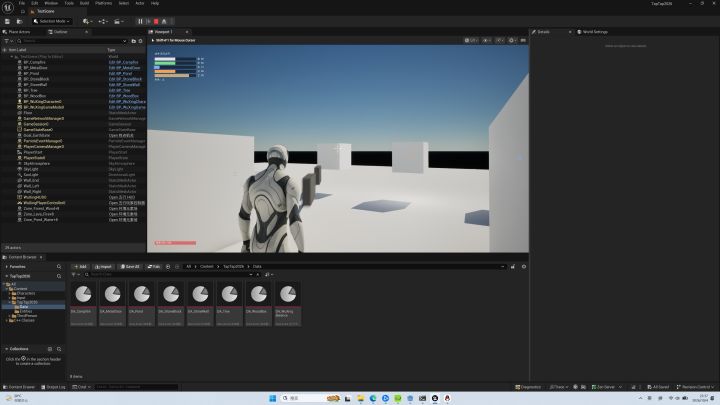Pause the play-in-editor simulation
This screenshot has width=720, height=405.
(140, 21)
